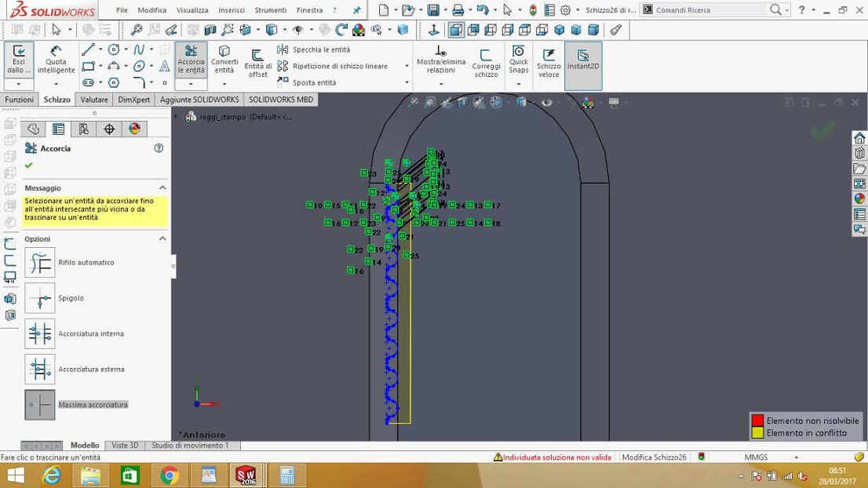868x488 pixels.
Task: Switch to the Valutare tab
Action: (x=94, y=100)
